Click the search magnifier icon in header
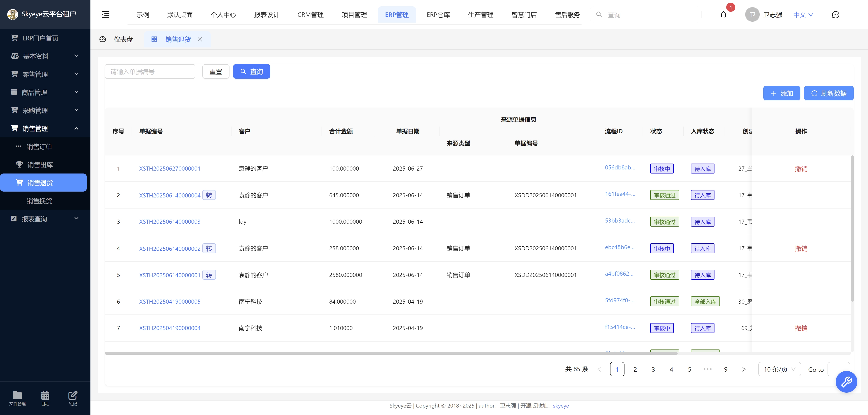This screenshot has width=868, height=415. (599, 14)
